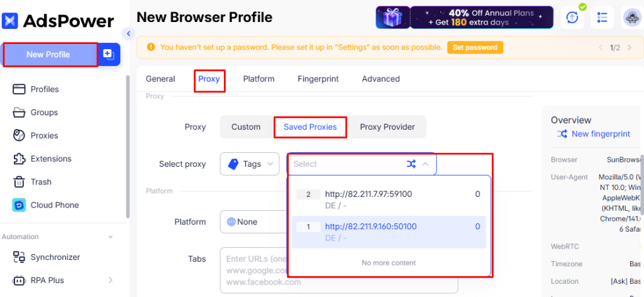Click the blue tag icon in Tags
The width and height of the screenshot is (644, 297).
[233, 164]
